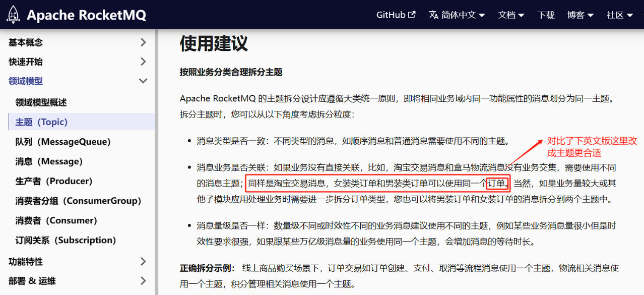Open the 快速开始 sidebar category
644x295 pixels.
point(26,62)
